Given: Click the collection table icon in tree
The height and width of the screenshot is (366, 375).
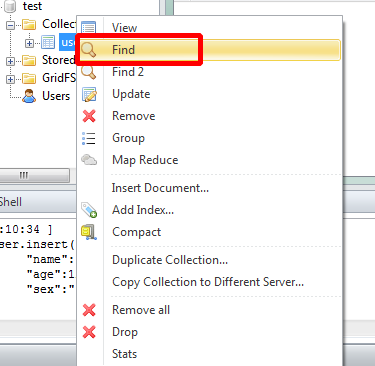Looking at the screenshot, I should point(48,42).
